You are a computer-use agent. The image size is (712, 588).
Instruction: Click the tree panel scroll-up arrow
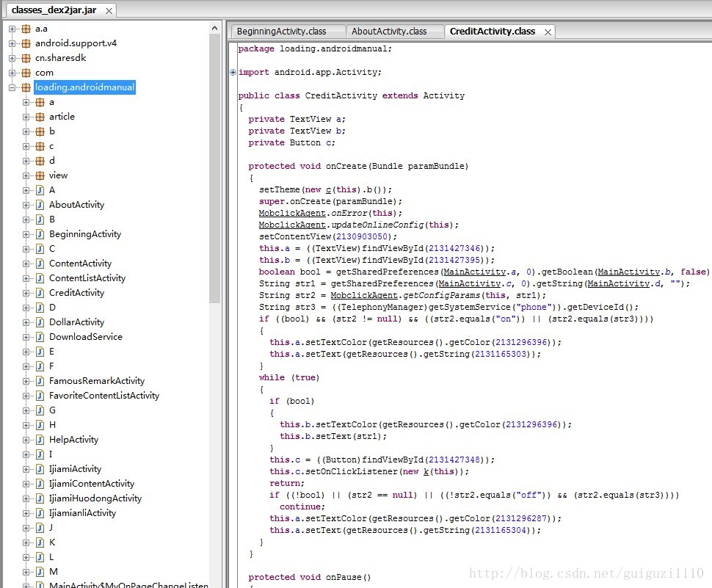214,28
